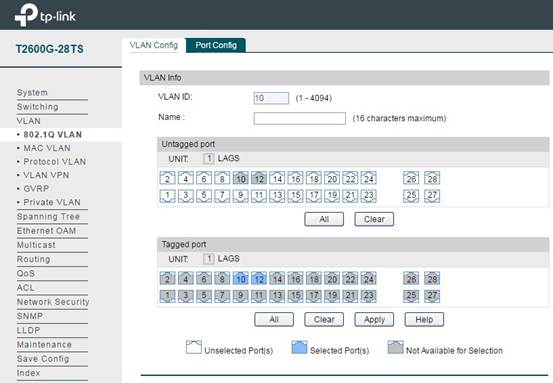
Task: Click tagged port 27
Action: [x=432, y=296]
